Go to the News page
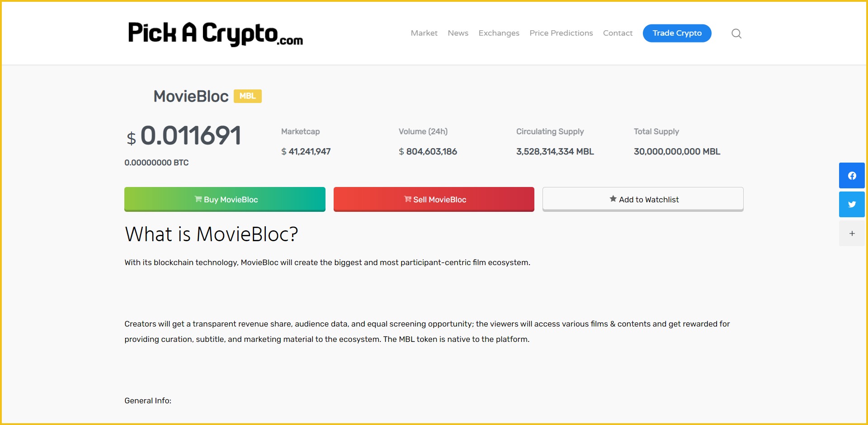The height and width of the screenshot is (425, 868). tap(458, 33)
